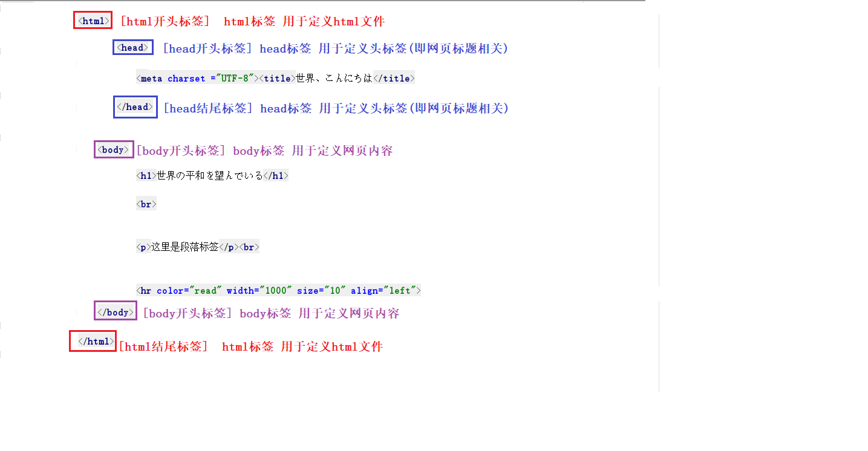This screenshot has width=868, height=451.
Task: Click the closing </head> tag text
Action: (135, 107)
